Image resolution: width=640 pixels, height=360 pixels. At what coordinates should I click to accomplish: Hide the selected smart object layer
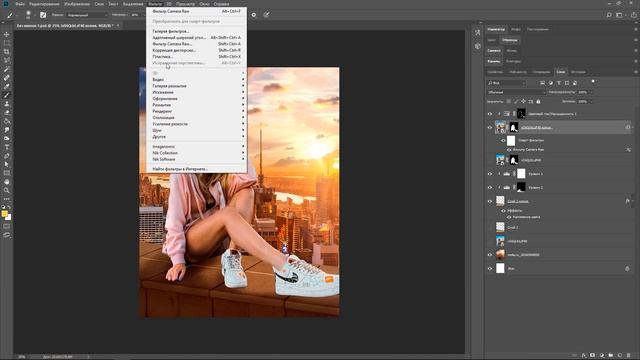click(x=490, y=127)
